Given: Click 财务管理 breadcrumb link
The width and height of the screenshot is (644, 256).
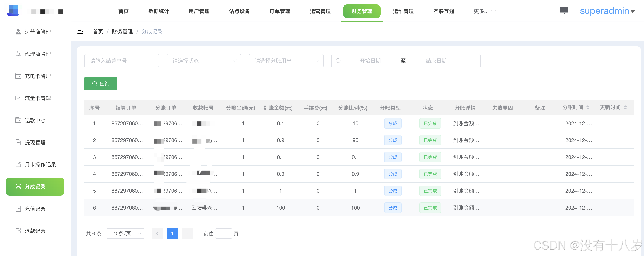Looking at the screenshot, I should [x=122, y=31].
